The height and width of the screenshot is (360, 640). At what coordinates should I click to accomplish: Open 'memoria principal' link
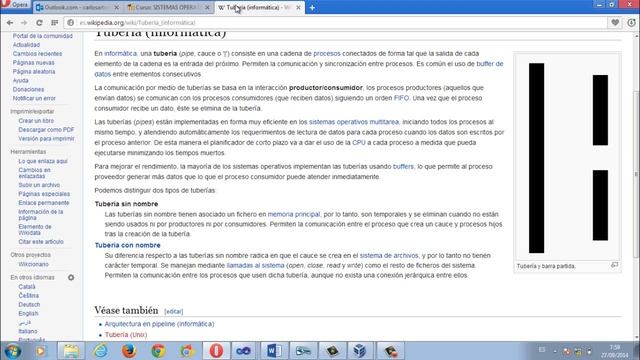click(294, 214)
